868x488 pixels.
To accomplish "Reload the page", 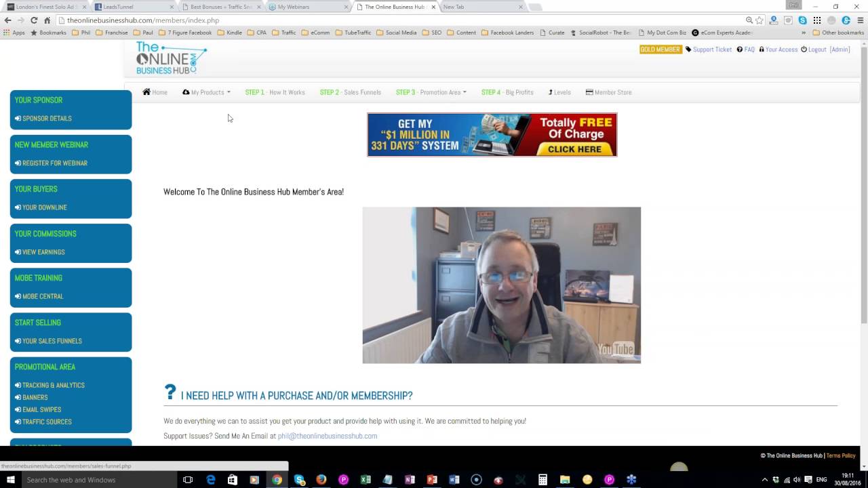I will 34,20.
